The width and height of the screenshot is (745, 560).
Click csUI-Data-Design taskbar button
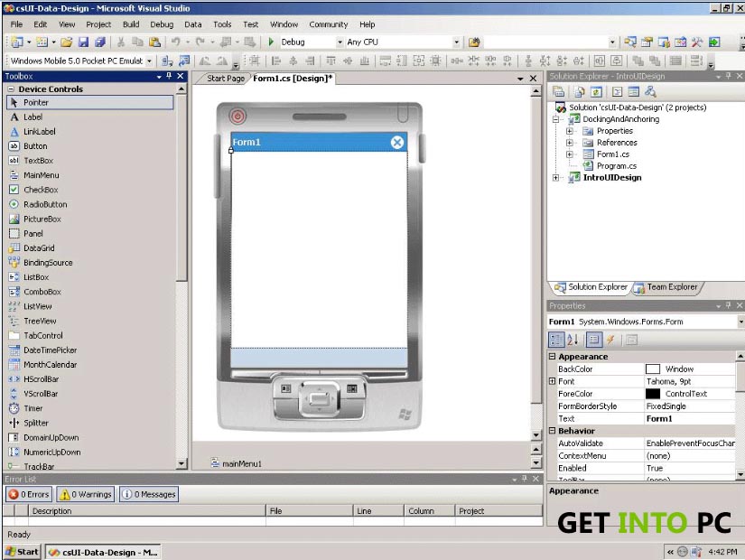pos(104,553)
